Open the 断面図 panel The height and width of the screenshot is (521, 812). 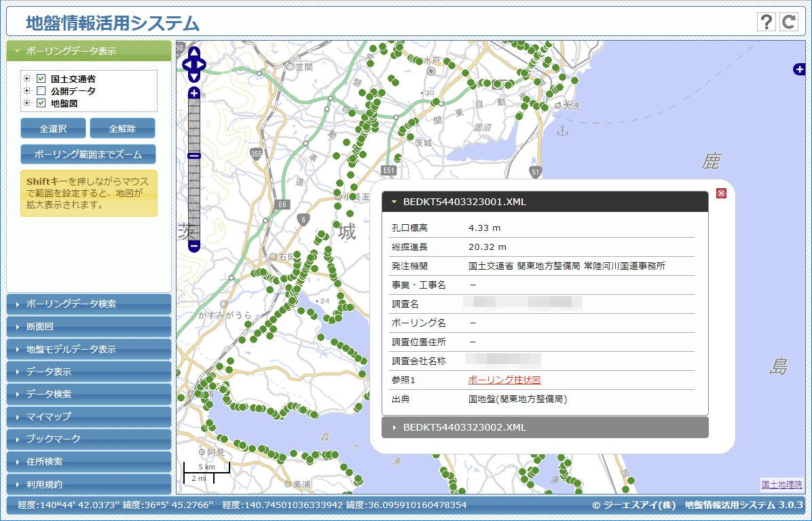[x=88, y=327]
